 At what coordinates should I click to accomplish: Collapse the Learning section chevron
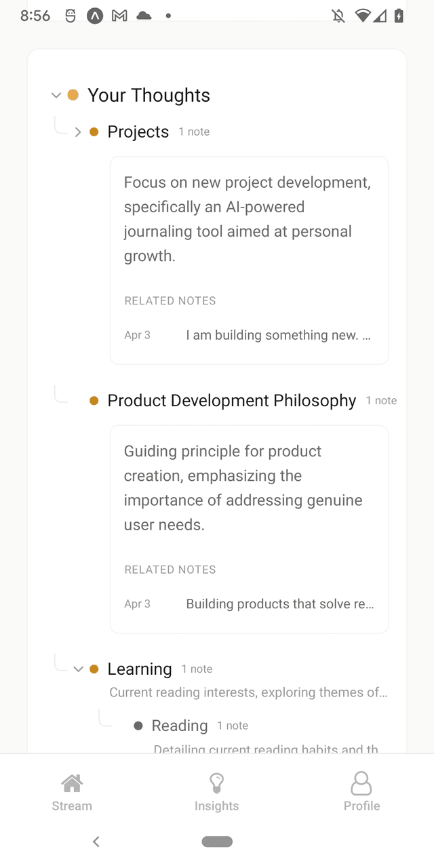click(78, 669)
